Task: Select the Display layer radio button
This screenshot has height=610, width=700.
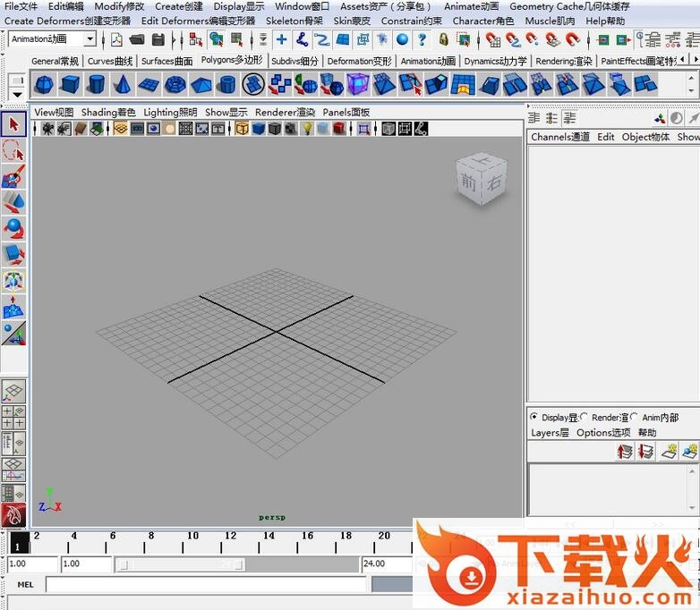Action: pos(534,417)
